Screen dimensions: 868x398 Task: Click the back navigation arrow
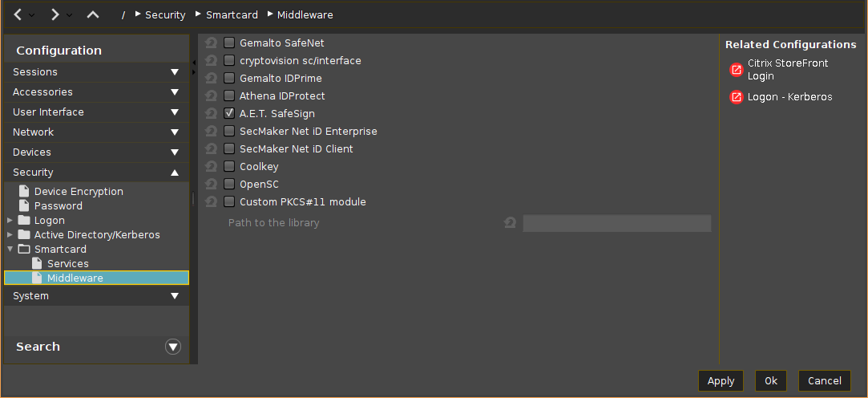pos(18,14)
